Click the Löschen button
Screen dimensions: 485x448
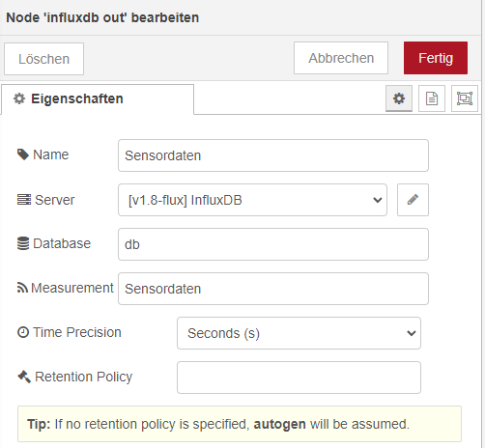[43, 59]
